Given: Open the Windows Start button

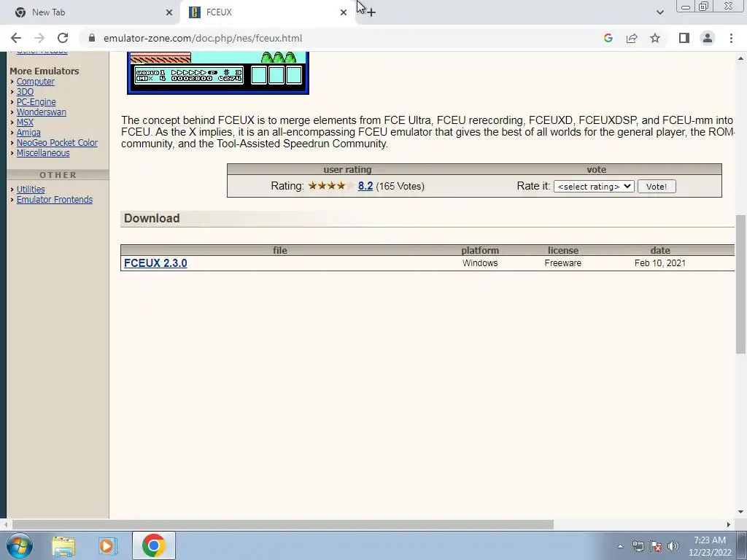Looking at the screenshot, I should pyautogui.click(x=20, y=545).
